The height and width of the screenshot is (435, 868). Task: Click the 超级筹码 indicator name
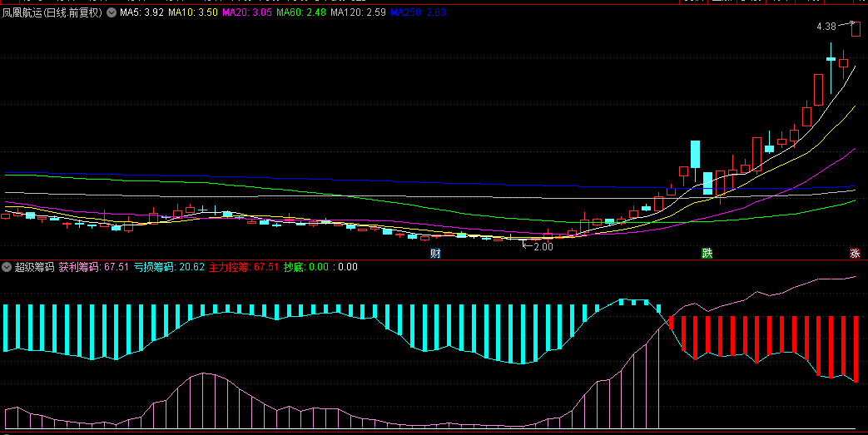click(x=34, y=267)
